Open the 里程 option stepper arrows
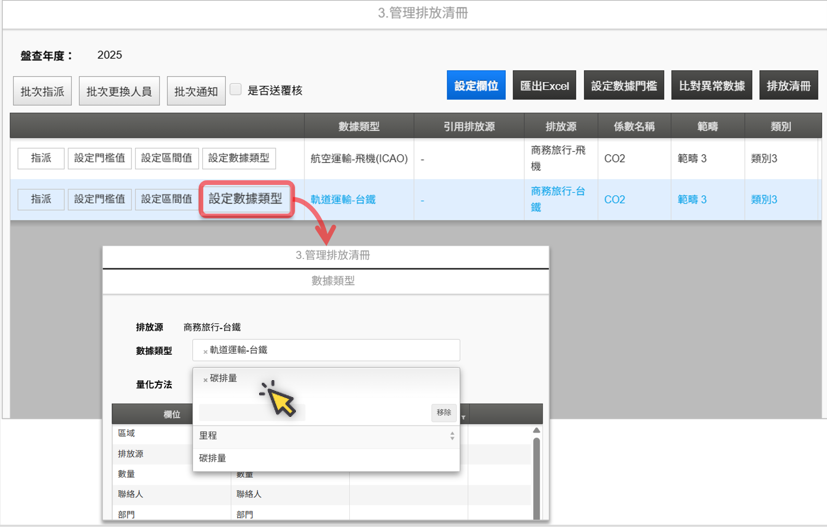 pos(452,436)
